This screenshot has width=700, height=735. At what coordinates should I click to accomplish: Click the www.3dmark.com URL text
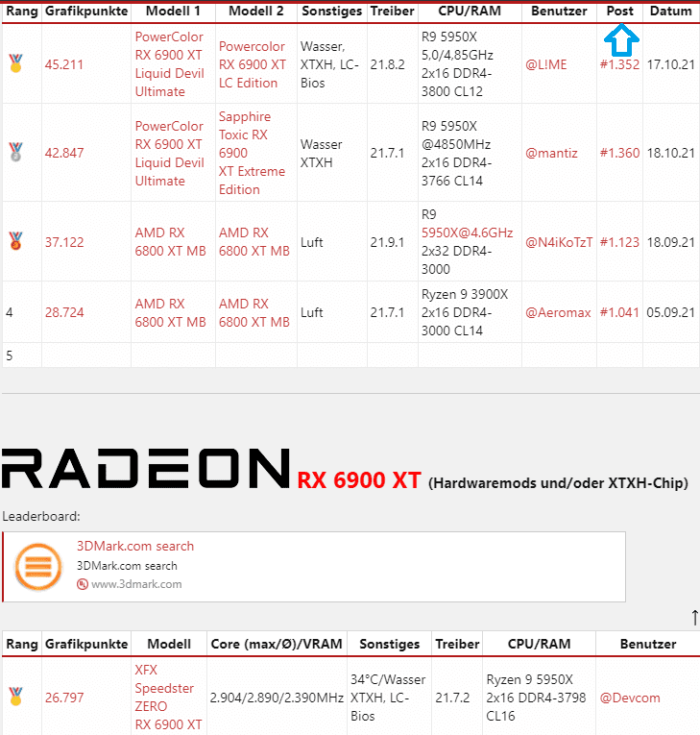136,584
